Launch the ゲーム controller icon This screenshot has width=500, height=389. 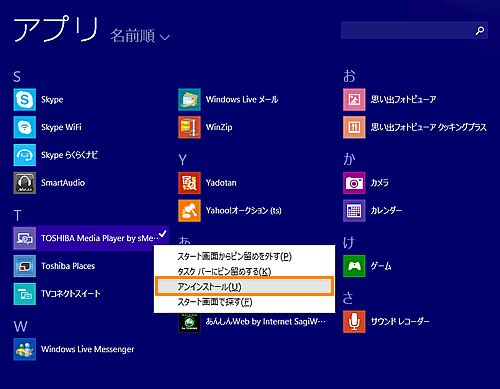coord(354,266)
